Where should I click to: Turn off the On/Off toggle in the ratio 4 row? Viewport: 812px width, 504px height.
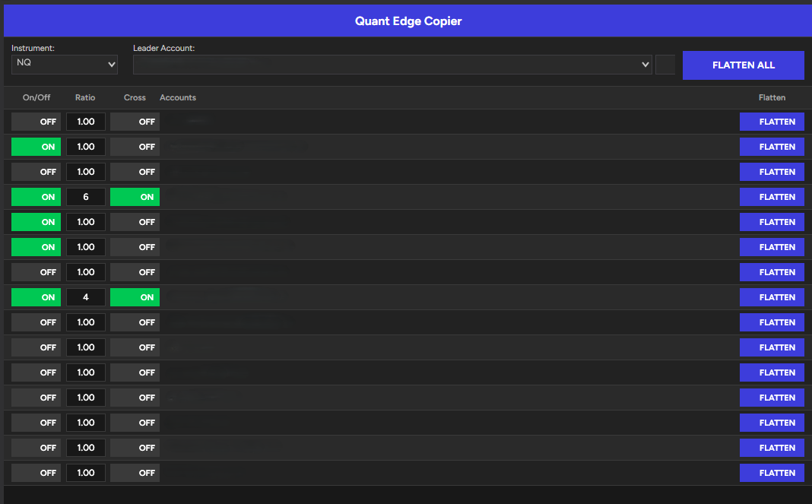(x=36, y=297)
